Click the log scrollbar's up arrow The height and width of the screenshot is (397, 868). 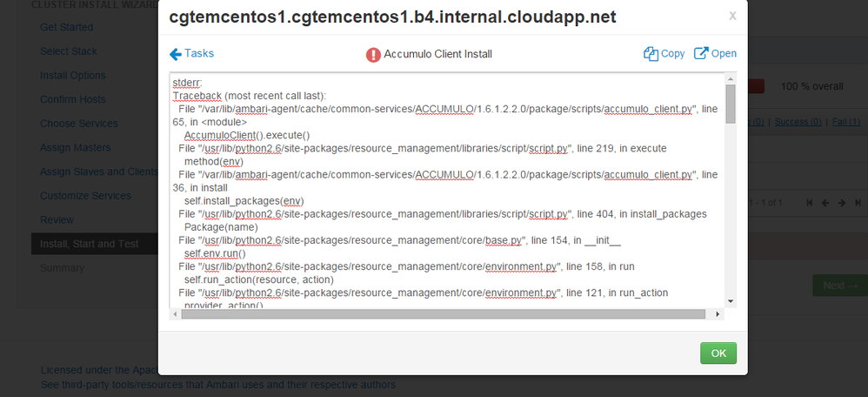tap(731, 78)
